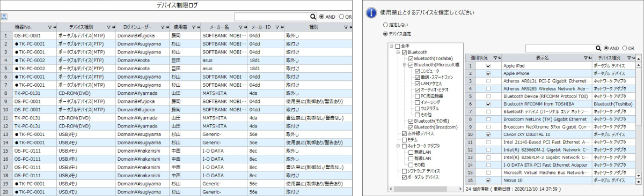
Task: Select AND radio in device log search
Action: click(322, 17)
